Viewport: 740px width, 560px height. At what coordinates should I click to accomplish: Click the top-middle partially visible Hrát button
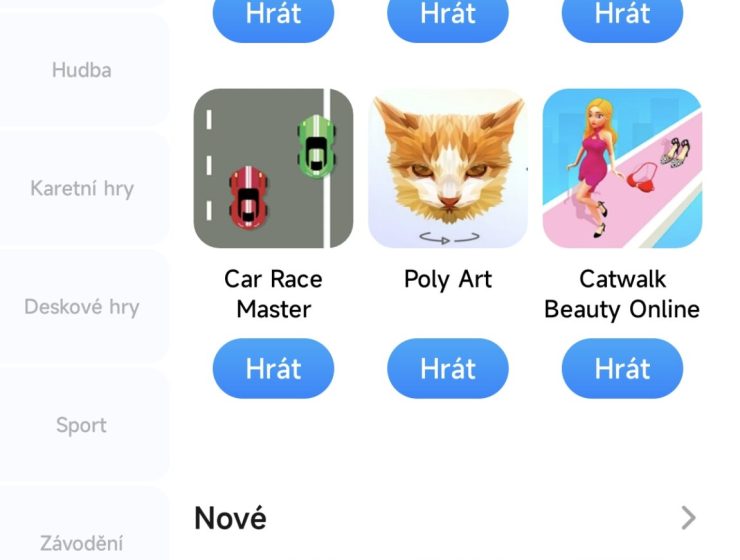coord(448,19)
